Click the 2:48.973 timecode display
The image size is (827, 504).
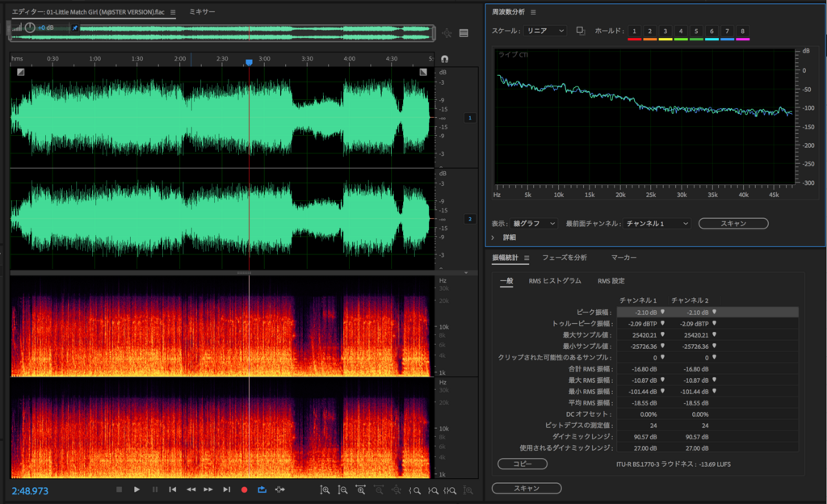click(x=30, y=491)
